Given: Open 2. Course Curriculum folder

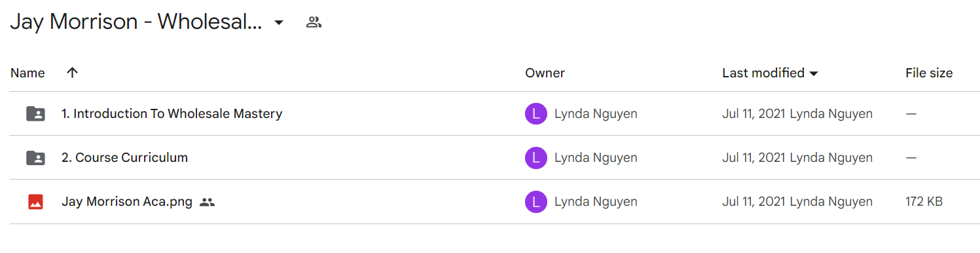Looking at the screenshot, I should 124,157.
